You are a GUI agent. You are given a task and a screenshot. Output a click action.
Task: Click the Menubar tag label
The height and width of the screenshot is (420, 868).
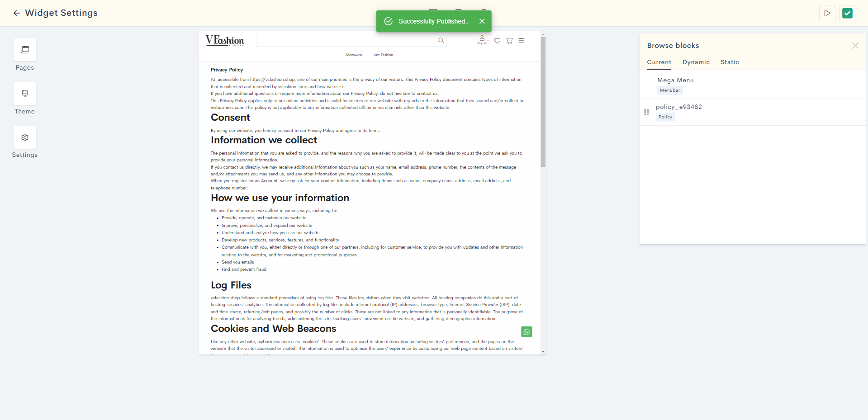pyautogui.click(x=670, y=90)
